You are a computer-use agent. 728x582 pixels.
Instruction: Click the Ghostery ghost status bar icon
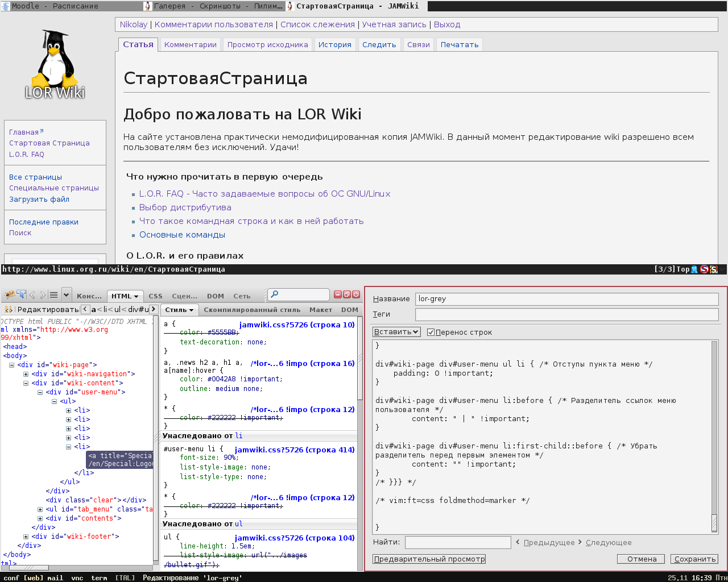(x=694, y=269)
